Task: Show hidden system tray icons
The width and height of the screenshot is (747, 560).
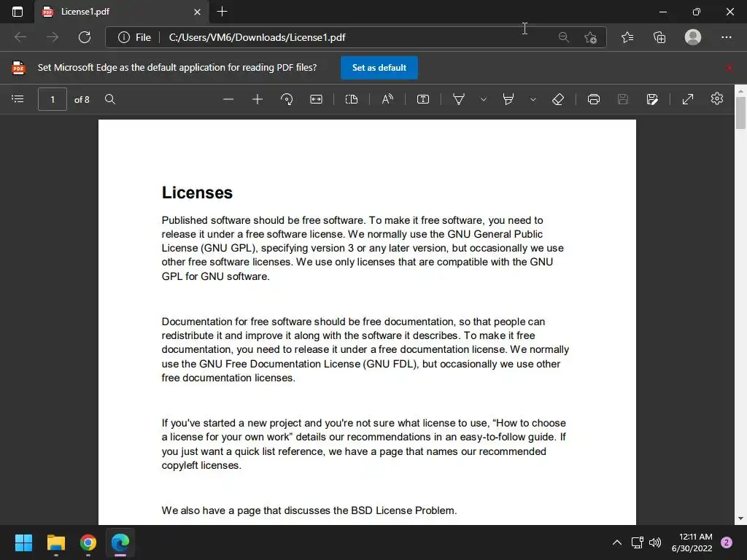Action: click(x=617, y=542)
